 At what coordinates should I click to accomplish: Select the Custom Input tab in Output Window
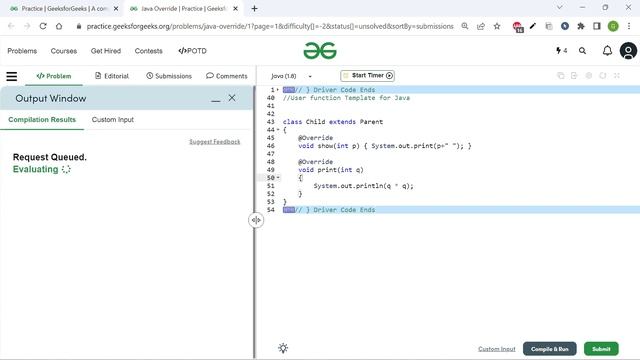pos(113,120)
